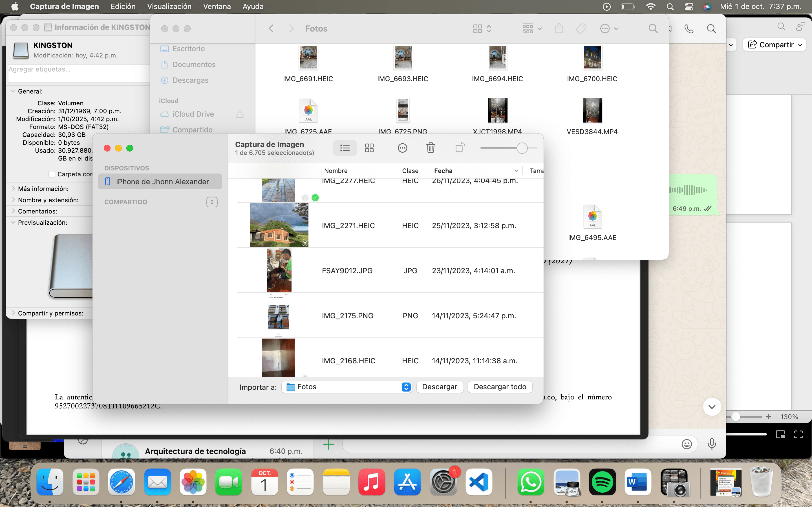Click the Finder search magnifier icon
The height and width of the screenshot is (507, 812).
click(653, 28)
